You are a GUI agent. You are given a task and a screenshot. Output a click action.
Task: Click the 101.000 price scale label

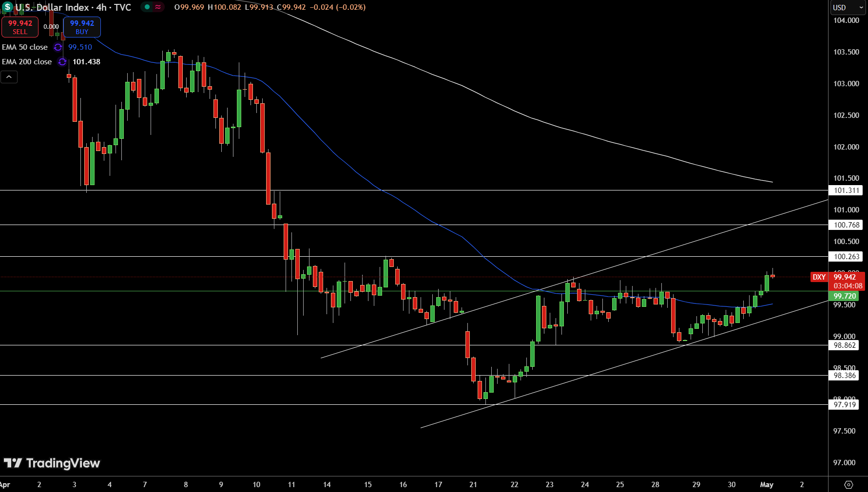[x=846, y=210]
